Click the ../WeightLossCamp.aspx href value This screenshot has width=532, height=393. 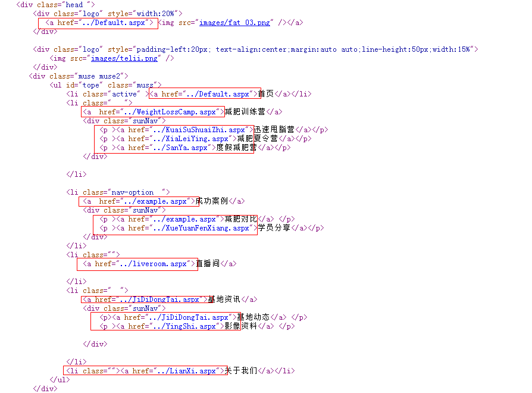pyautogui.click(x=170, y=112)
